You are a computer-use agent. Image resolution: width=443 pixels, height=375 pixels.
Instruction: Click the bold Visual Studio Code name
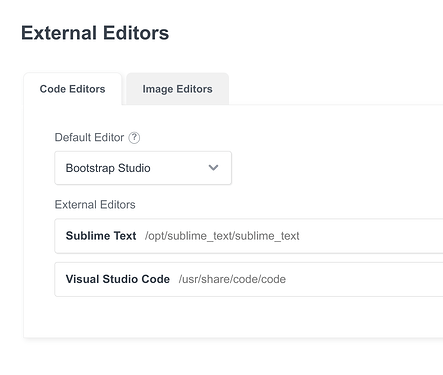click(x=118, y=279)
